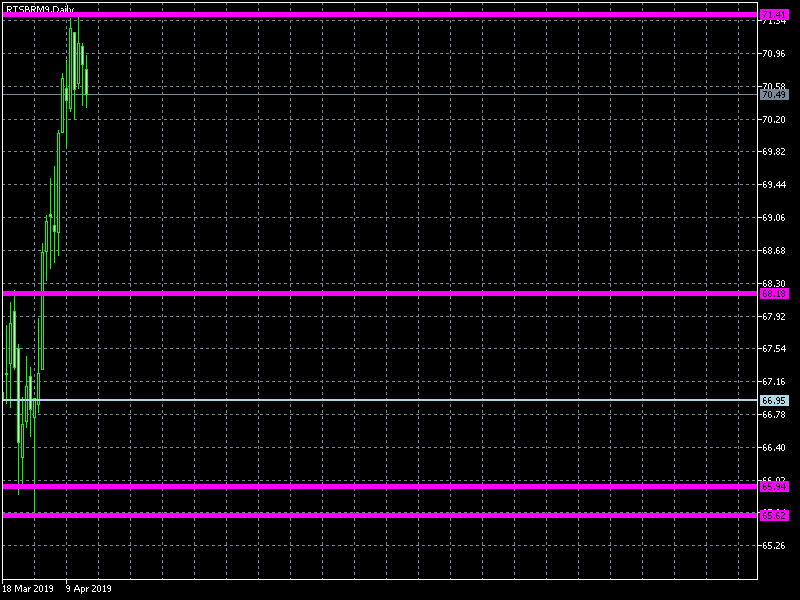This screenshot has height=600, width=800.
Task: Click the rightmost (latest) candlestick on chart
Action: click(x=87, y=82)
